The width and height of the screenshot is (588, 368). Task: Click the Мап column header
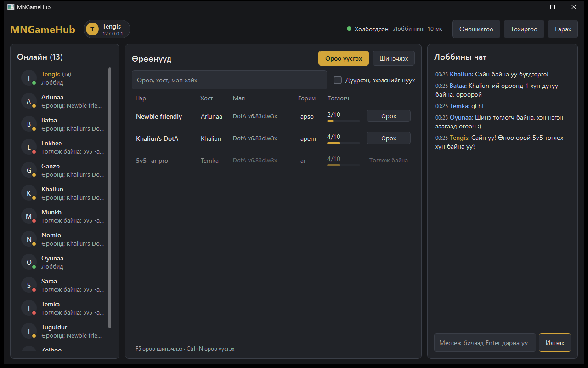click(239, 98)
